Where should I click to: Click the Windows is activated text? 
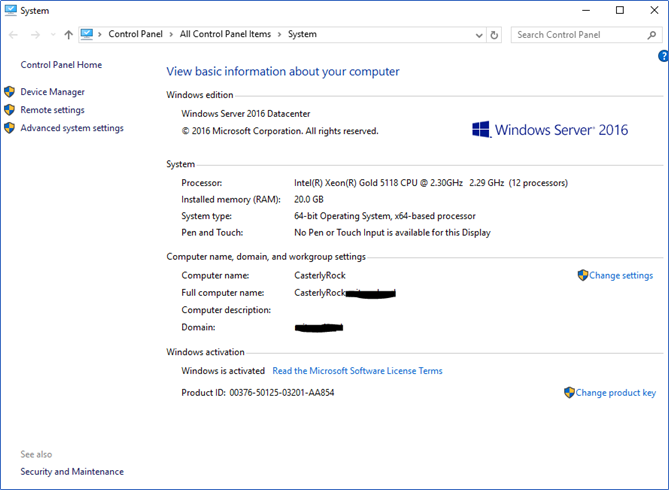coord(223,371)
